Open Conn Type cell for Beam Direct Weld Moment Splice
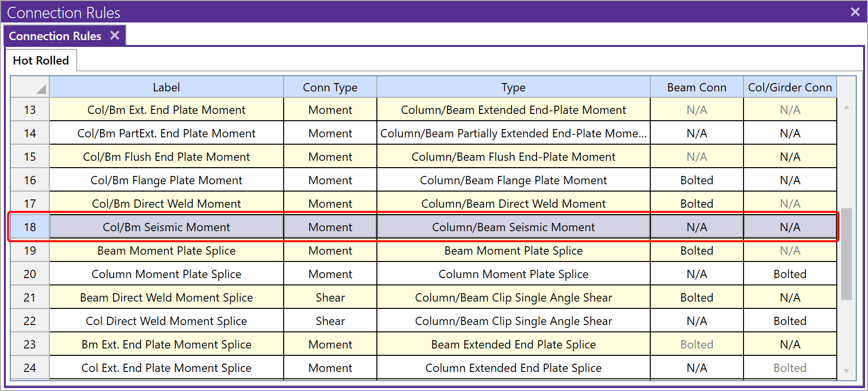The height and width of the screenshot is (391, 868). 330,298
